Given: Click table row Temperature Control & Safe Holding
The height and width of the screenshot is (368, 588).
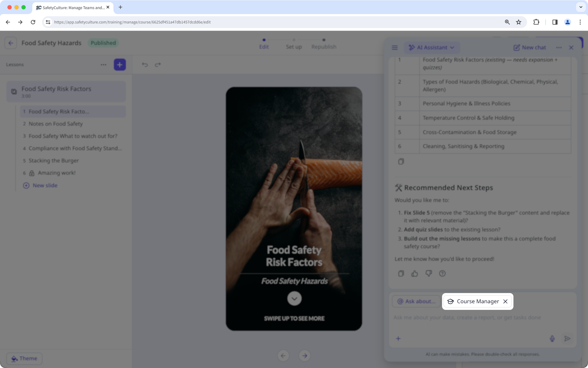Looking at the screenshot, I should pyautogui.click(x=483, y=118).
